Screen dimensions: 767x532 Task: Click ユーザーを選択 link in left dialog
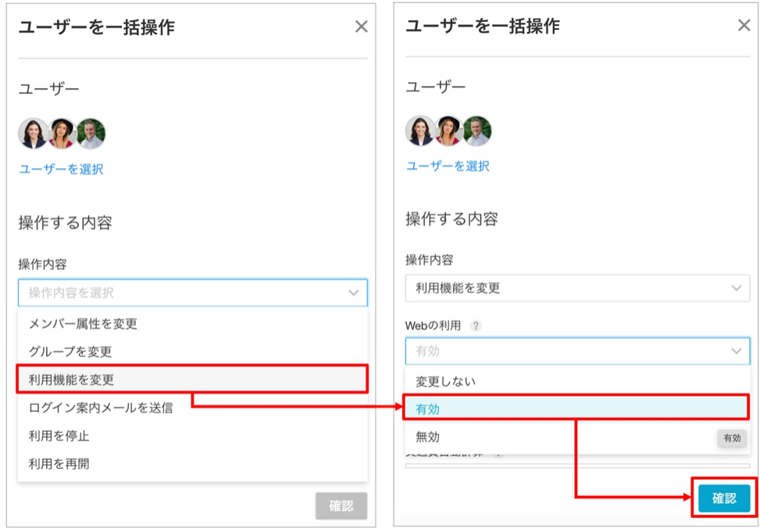(61, 170)
